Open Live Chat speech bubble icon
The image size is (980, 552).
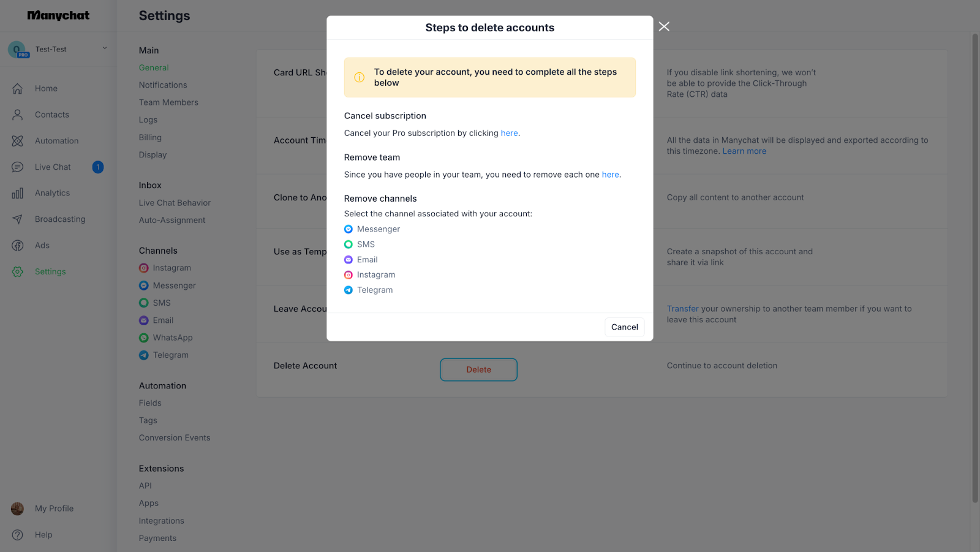click(17, 167)
